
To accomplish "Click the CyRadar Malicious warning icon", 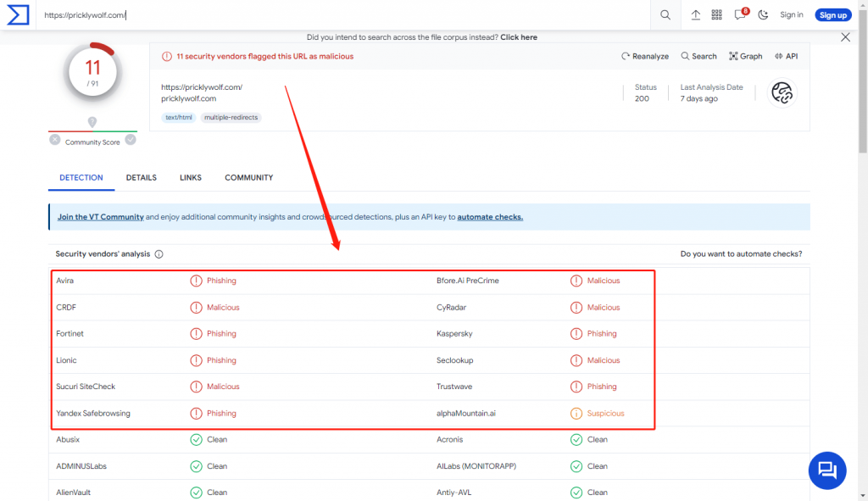I will (x=576, y=307).
